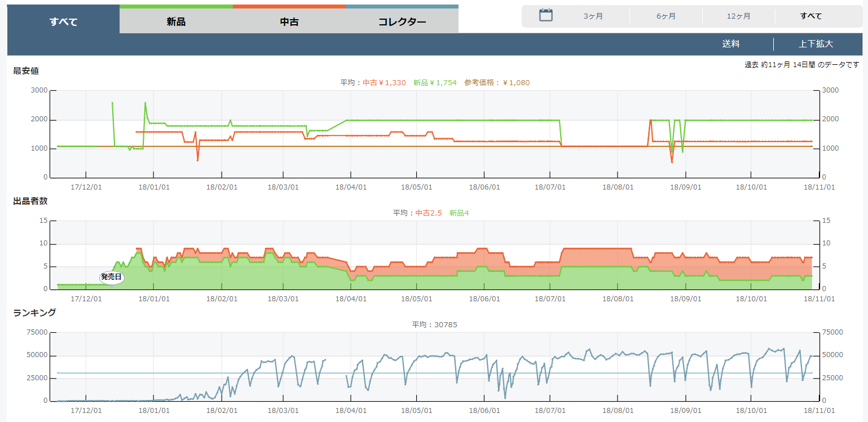Click the 上下拡大 button
This screenshot has width=868, height=422.
pos(816,44)
